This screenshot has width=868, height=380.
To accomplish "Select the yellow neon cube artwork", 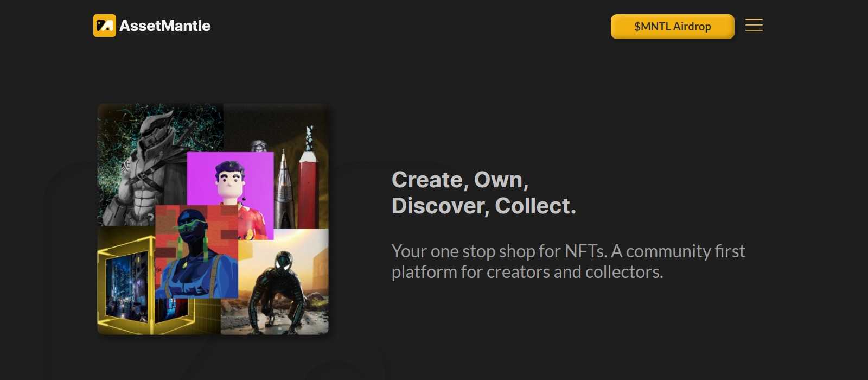I will (125, 288).
